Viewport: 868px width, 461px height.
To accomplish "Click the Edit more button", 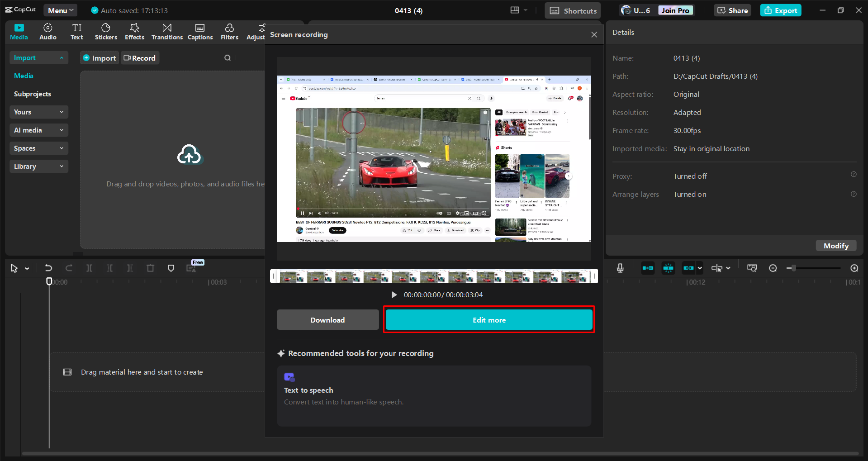I will coord(489,319).
